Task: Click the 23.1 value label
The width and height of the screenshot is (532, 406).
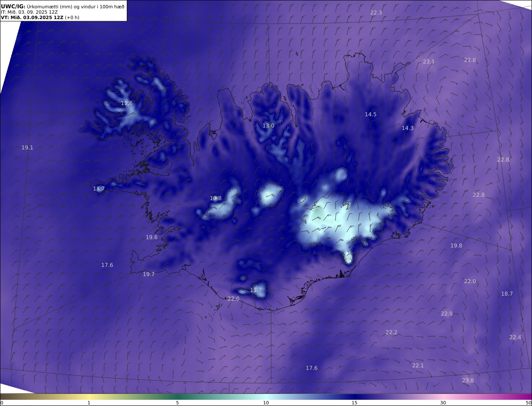Action: [429, 62]
